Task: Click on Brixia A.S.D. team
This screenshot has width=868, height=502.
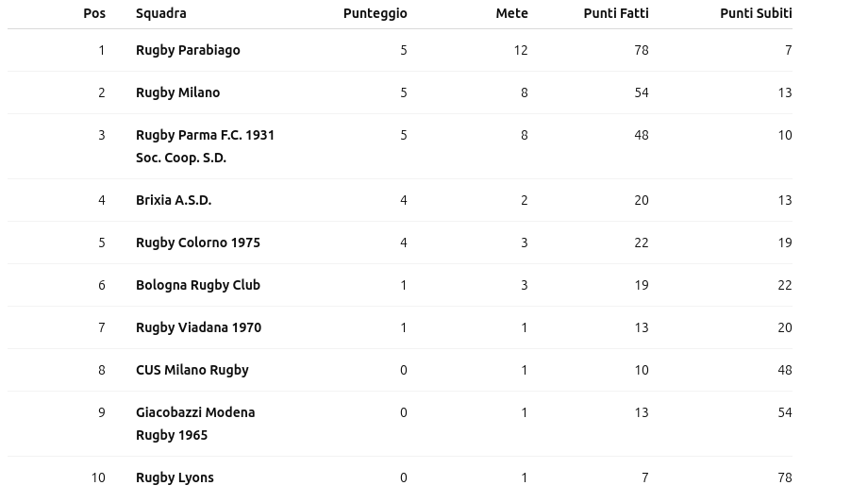Action: tap(174, 200)
